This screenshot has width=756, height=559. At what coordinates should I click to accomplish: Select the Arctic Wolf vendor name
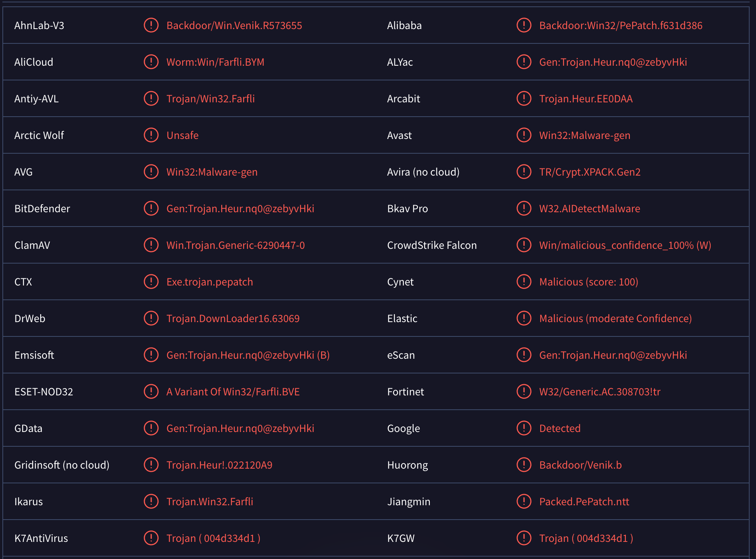pos(39,135)
